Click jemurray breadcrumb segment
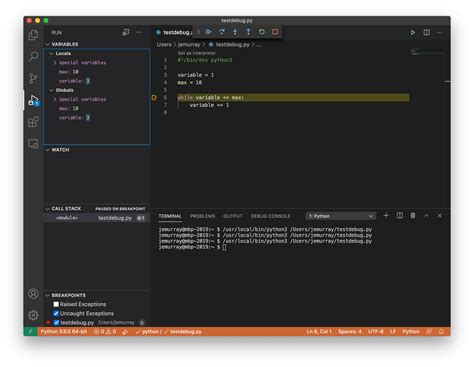The height and width of the screenshot is (367, 474). click(x=189, y=44)
